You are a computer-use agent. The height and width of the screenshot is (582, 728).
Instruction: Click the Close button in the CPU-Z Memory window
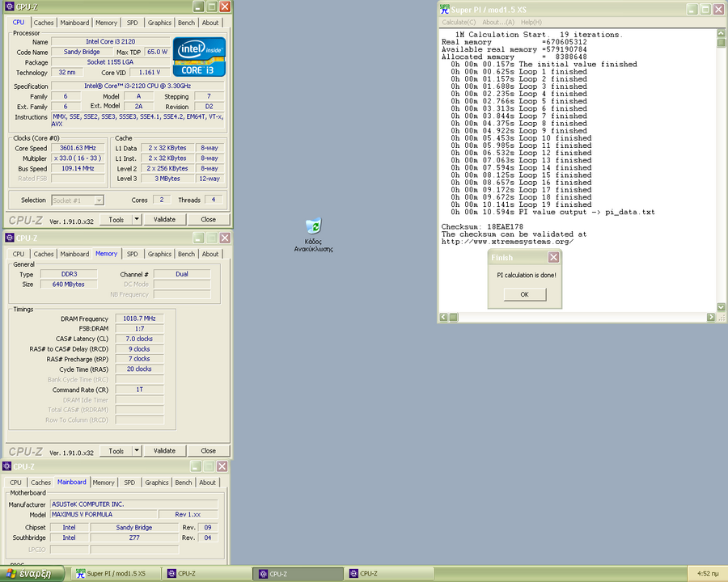pyautogui.click(x=208, y=450)
